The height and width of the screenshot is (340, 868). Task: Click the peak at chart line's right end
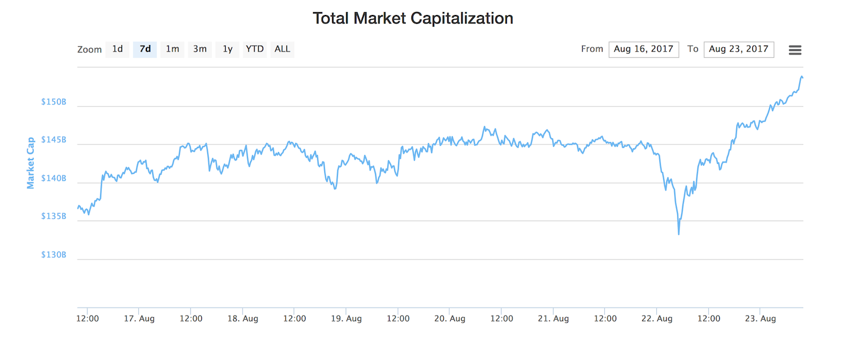pyautogui.click(x=801, y=76)
